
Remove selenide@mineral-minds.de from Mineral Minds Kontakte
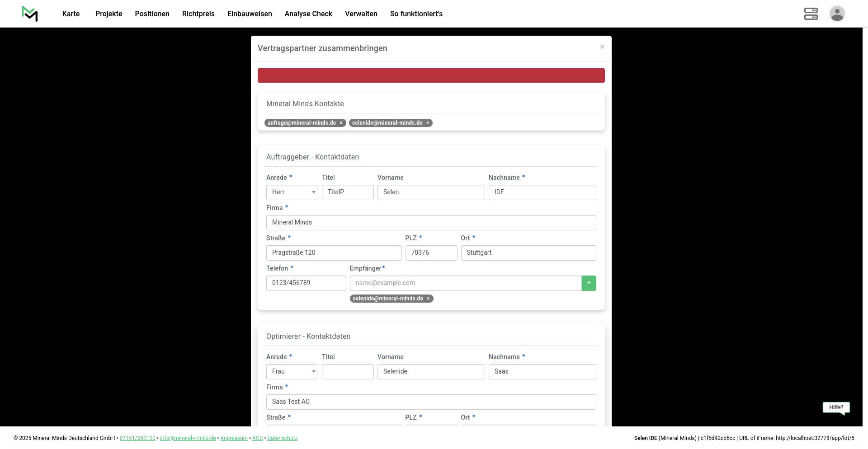(x=428, y=123)
